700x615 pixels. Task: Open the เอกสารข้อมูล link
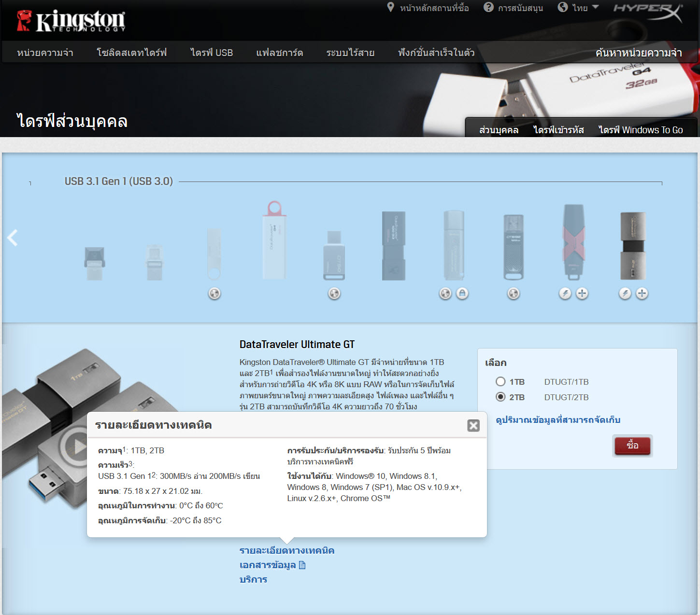coord(268,565)
